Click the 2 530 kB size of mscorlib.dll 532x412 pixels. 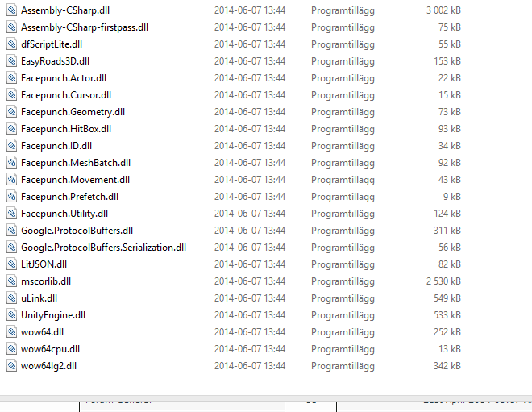point(443,281)
